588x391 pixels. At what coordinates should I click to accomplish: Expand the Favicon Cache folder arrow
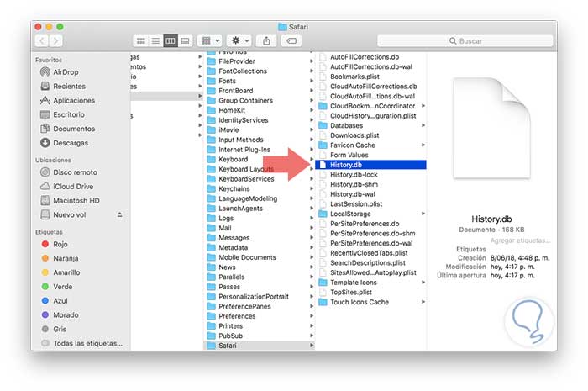tap(423, 145)
